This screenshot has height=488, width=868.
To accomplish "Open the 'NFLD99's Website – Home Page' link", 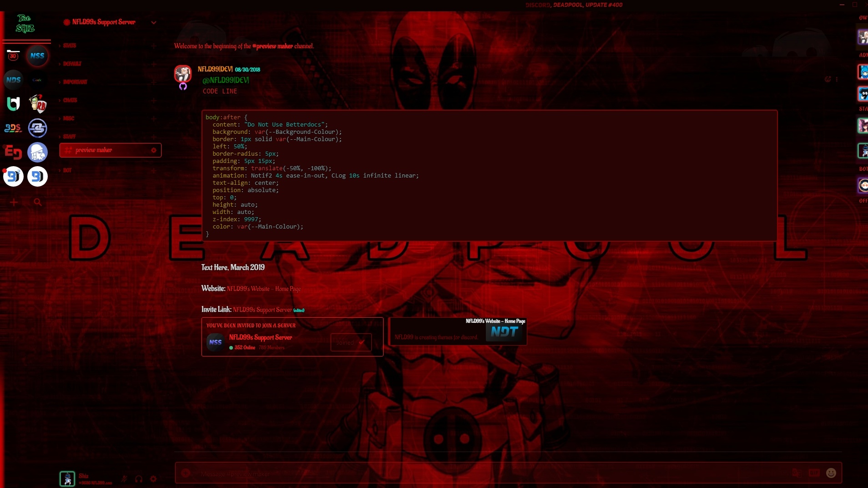I will pos(264,289).
